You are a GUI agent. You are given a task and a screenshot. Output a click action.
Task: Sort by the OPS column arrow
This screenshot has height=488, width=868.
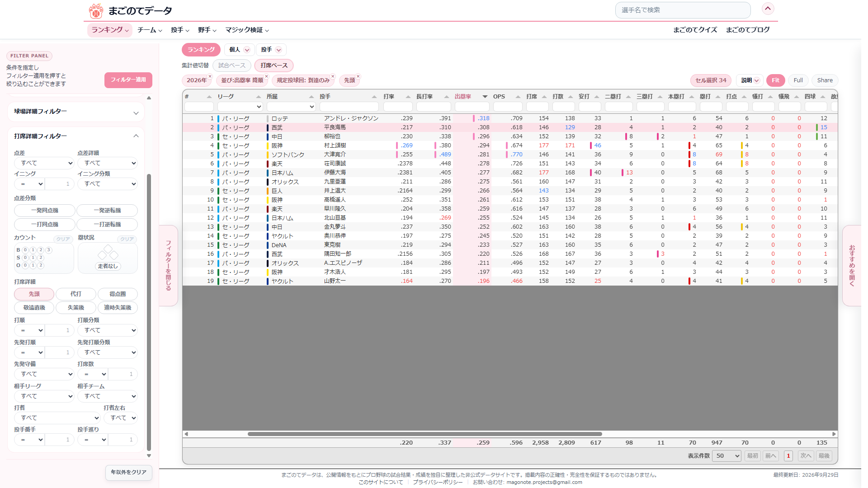point(518,97)
